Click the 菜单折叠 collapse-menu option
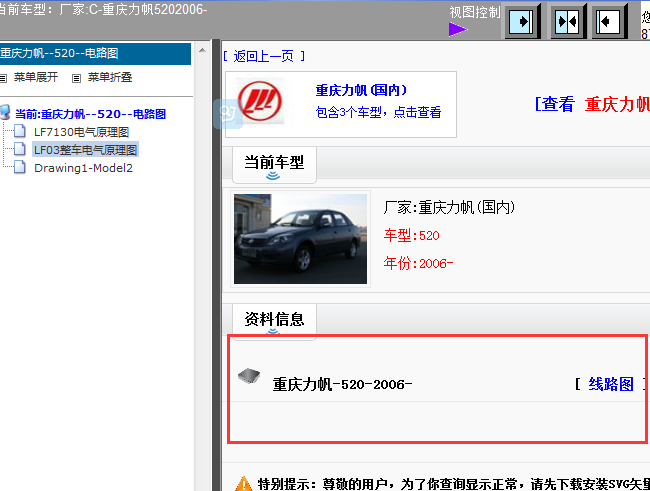This screenshot has height=491, width=650. click(109, 77)
